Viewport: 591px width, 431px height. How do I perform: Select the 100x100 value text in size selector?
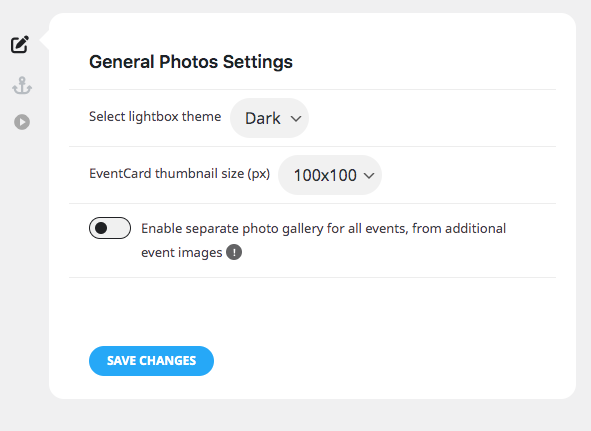[325, 175]
